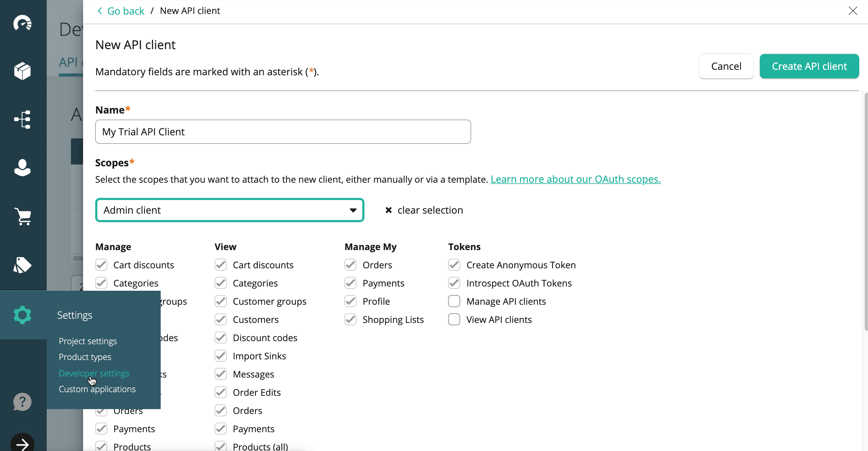Screen dimensions: 868x451
Task: Click the Settings gear icon
Action: [x=22, y=315]
